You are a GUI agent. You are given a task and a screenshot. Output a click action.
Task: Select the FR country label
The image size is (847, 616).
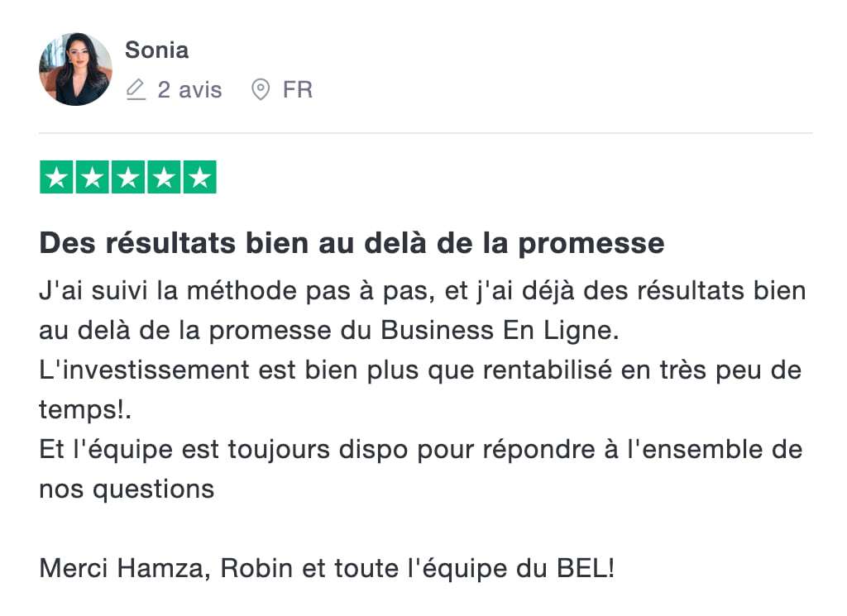pos(298,89)
